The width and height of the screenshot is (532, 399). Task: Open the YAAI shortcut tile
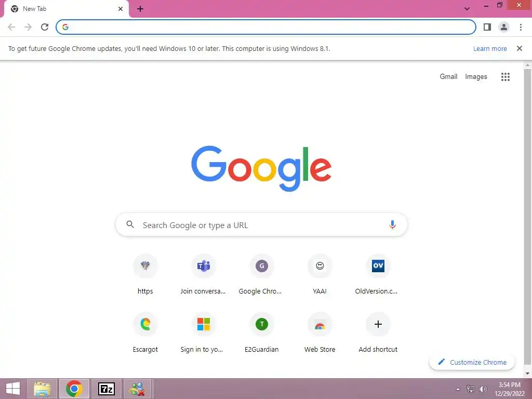pyautogui.click(x=320, y=275)
